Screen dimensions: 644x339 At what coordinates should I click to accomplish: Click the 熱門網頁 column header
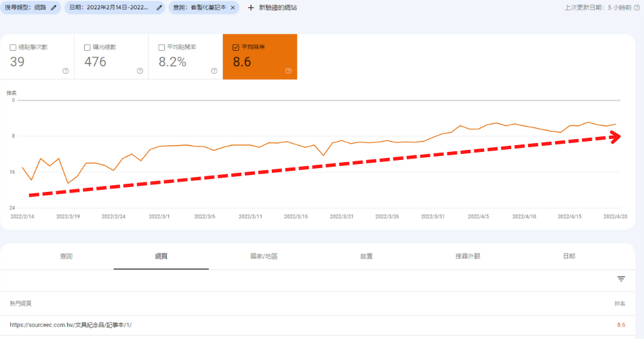[x=20, y=304]
